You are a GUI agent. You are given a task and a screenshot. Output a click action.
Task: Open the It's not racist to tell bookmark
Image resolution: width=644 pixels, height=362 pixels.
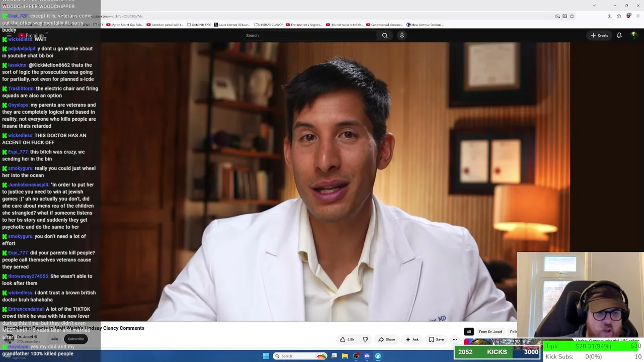[345, 25]
